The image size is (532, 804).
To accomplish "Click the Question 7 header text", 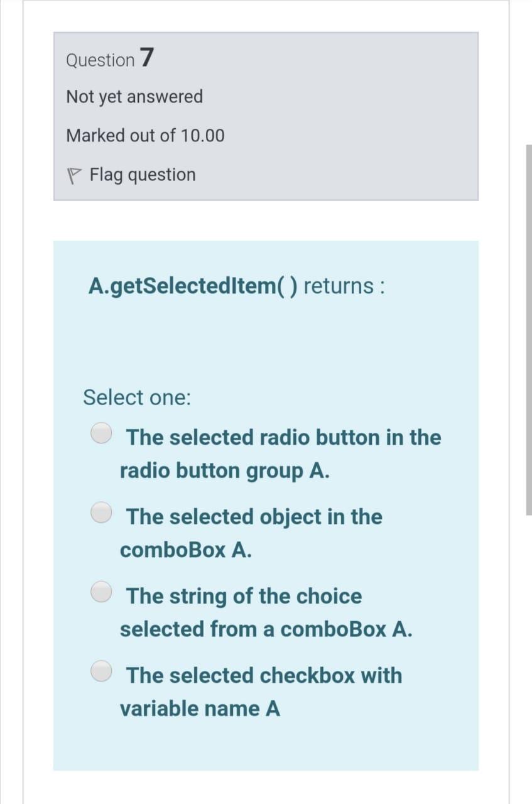I will (x=109, y=59).
